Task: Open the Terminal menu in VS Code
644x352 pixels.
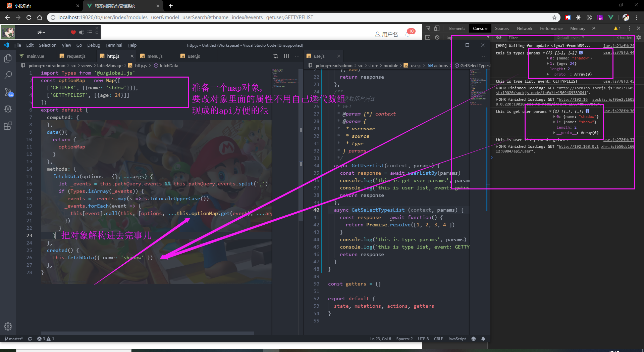Action: point(114,45)
